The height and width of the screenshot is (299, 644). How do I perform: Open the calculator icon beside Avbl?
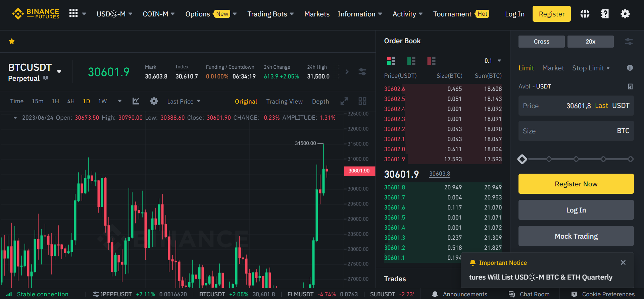(x=630, y=86)
